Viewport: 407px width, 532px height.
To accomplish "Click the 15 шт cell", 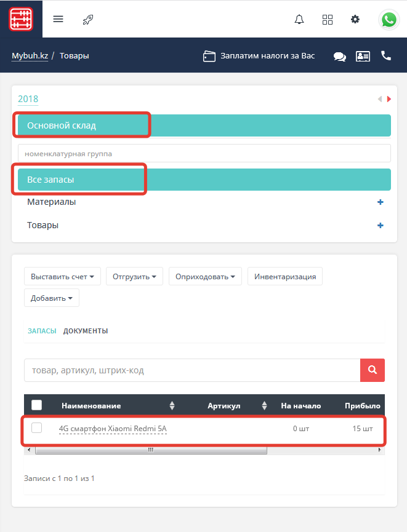I will tap(363, 429).
